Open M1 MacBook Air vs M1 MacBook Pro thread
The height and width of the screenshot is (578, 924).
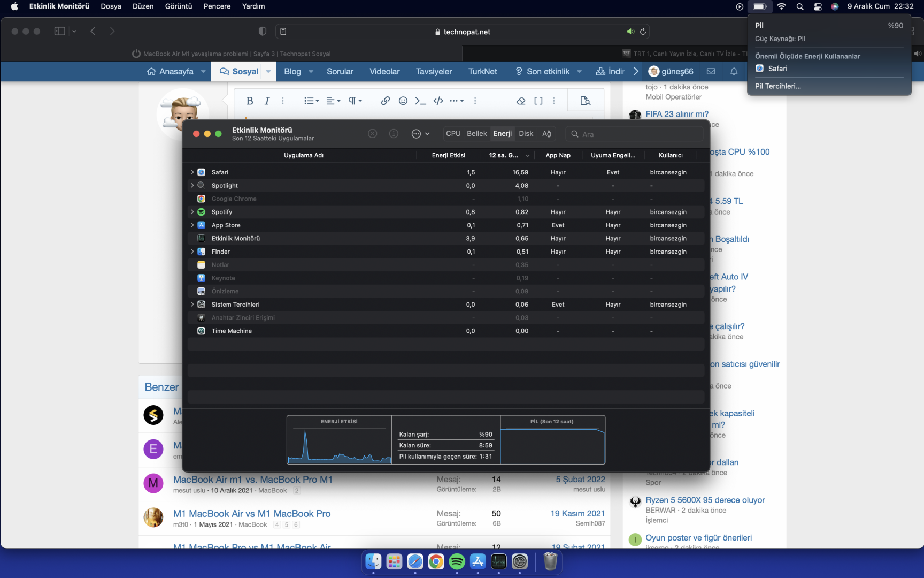(x=252, y=514)
